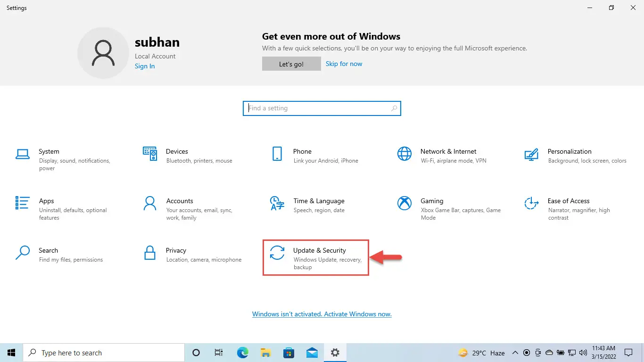
Task: Open the Windows Start menu
Action: point(11,353)
